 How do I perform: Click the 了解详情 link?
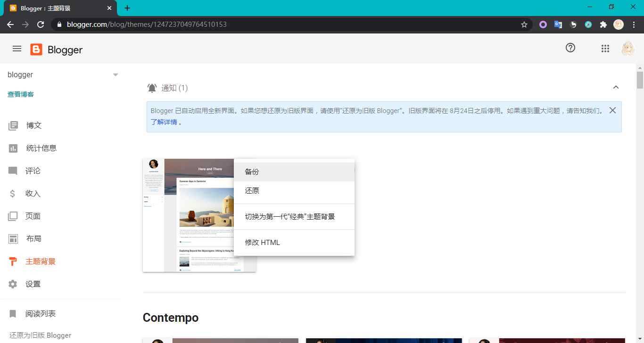pos(164,122)
